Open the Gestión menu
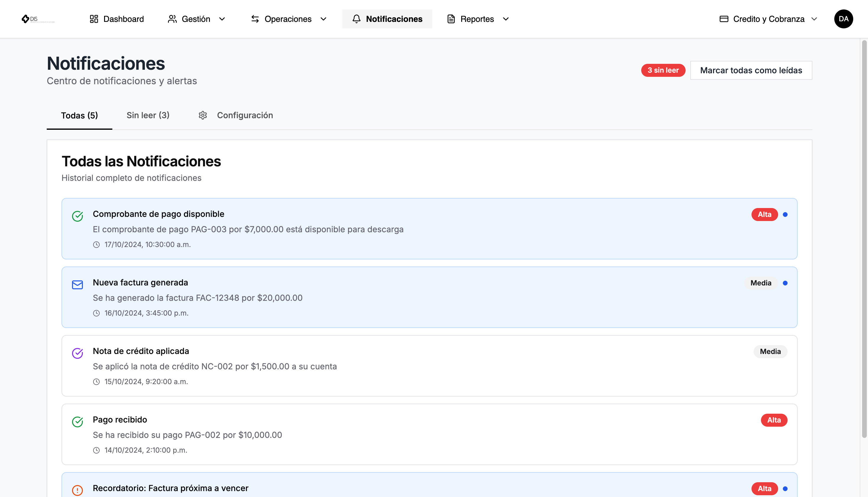 click(x=197, y=19)
